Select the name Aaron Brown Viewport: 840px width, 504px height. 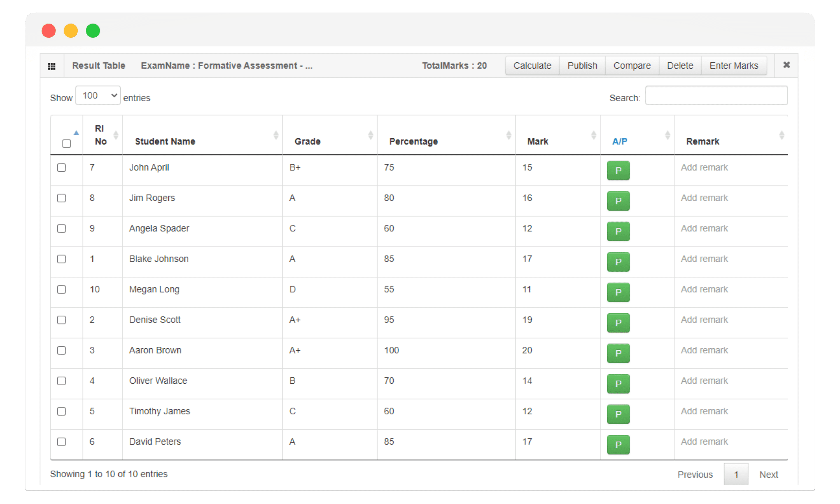point(155,350)
